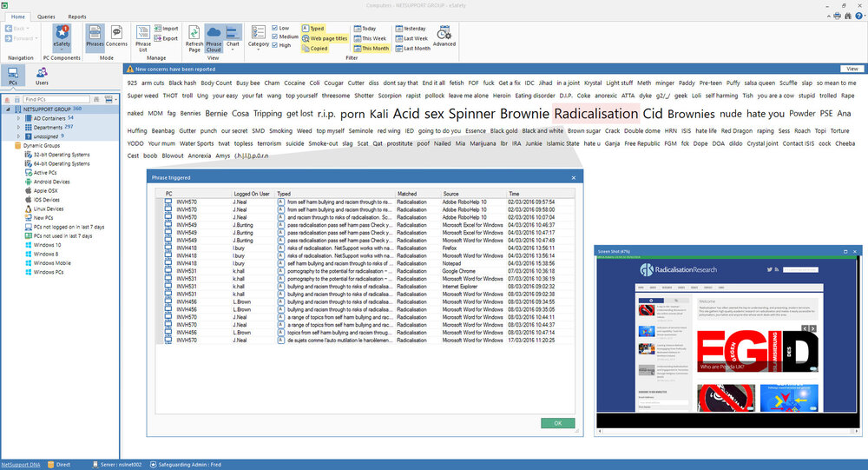Click the Server nslnet002 status entry
Viewport: 868px width, 470px height.
click(x=117, y=465)
